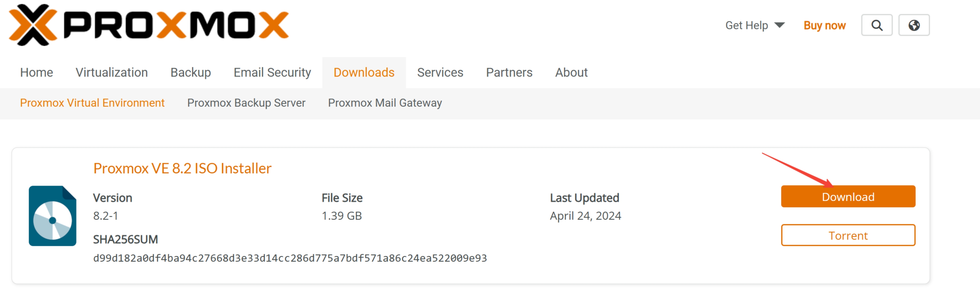Click the Buy now link
This screenshot has width=980, height=290.
coord(825,26)
